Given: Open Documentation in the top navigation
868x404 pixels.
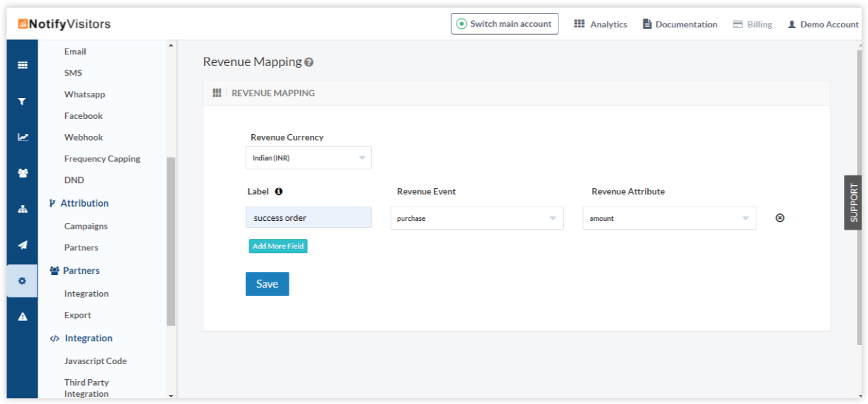Looking at the screenshot, I should (x=680, y=24).
